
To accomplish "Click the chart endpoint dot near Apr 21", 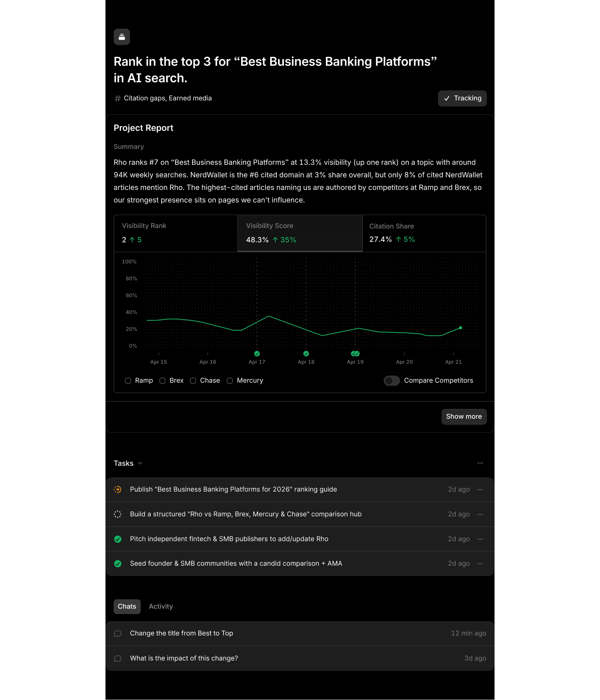I will point(461,328).
